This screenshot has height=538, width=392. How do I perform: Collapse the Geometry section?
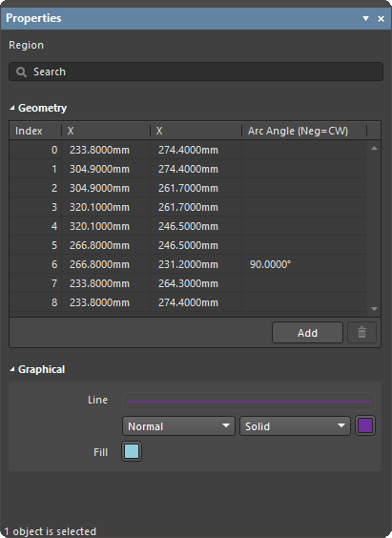pyautogui.click(x=12, y=108)
